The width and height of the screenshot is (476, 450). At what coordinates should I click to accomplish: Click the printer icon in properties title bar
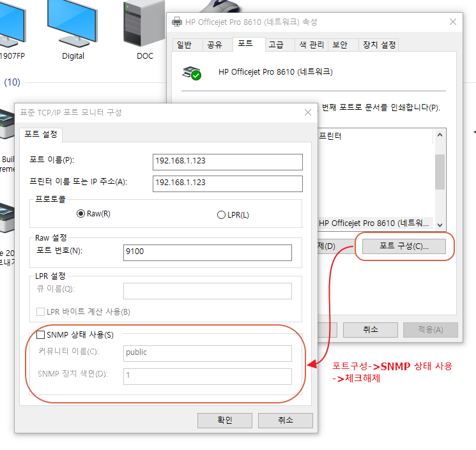177,22
